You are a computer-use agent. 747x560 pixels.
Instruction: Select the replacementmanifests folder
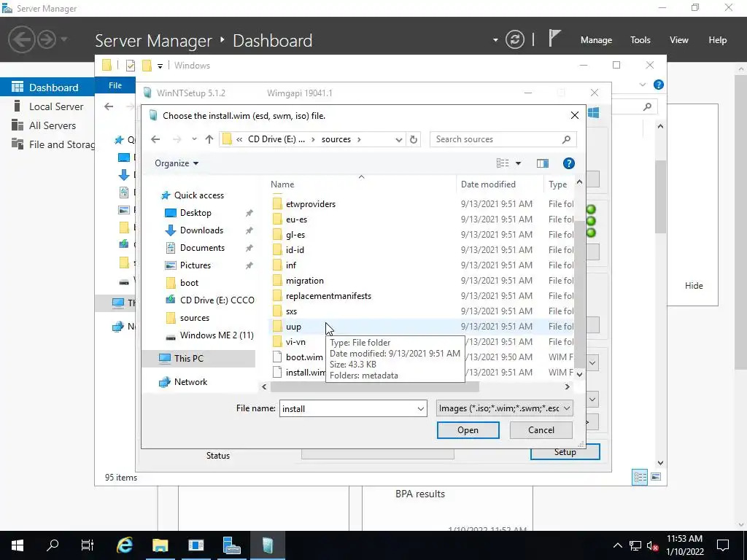pos(328,296)
